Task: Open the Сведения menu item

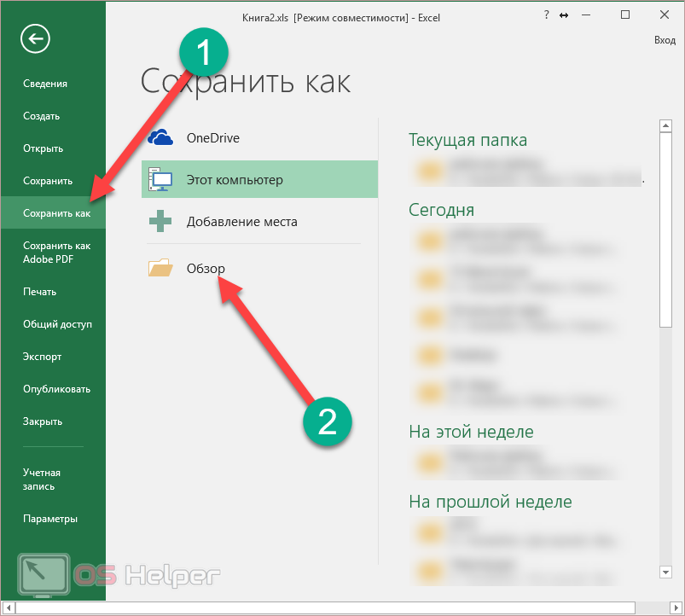Action: coord(45,84)
